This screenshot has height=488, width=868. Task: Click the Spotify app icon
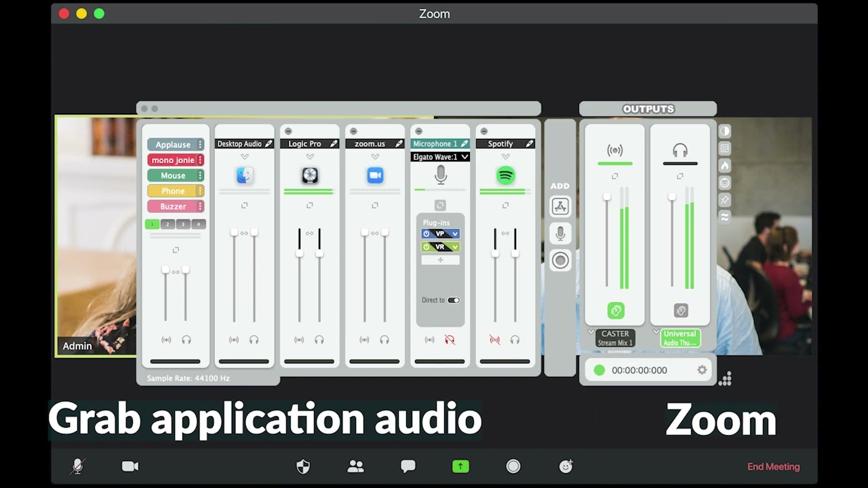(505, 176)
